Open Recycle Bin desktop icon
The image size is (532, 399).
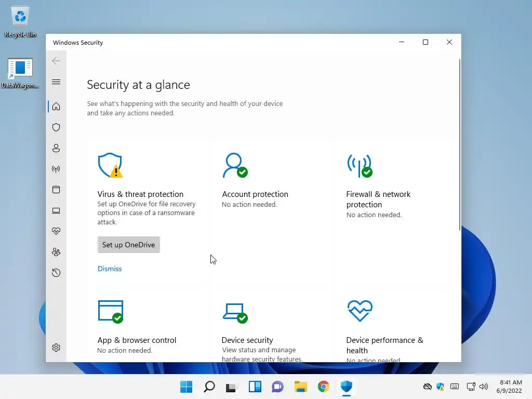tap(20, 22)
